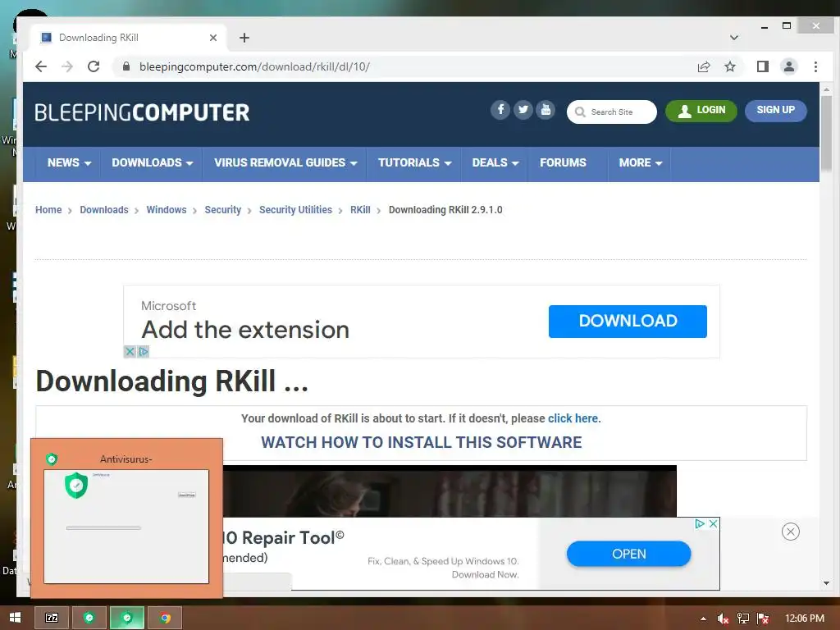Expand the DOWNLOADS menu

pyautogui.click(x=152, y=163)
